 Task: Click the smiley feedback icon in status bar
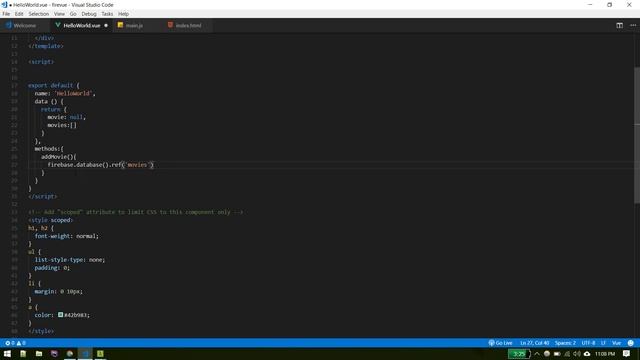pos(631,343)
